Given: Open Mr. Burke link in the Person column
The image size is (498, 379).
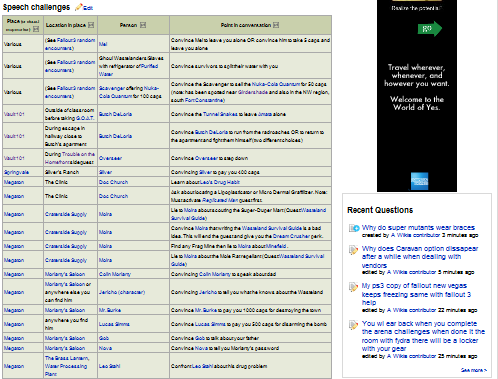Looking at the screenshot, I should tap(110, 310).
